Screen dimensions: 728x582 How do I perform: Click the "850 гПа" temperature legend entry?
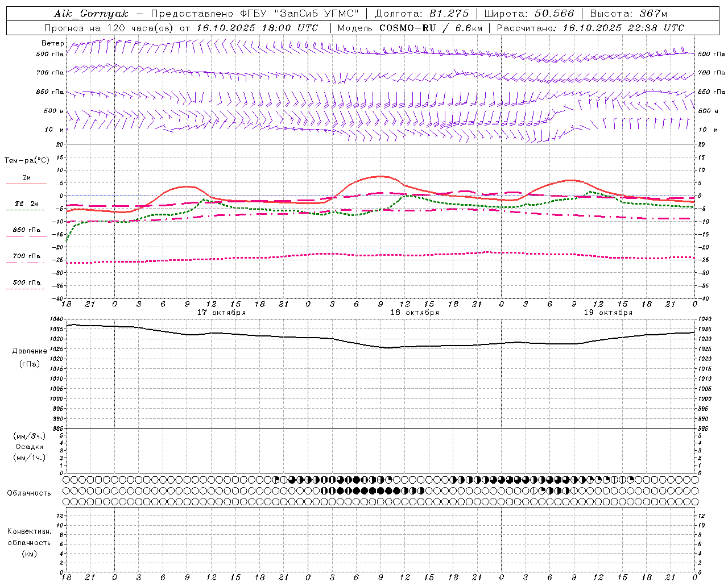tap(27, 230)
